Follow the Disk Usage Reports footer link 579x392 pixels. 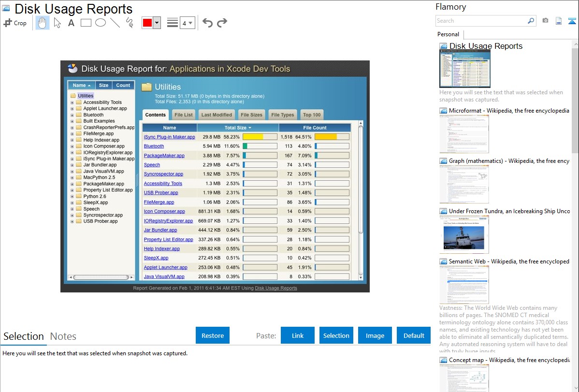coord(276,288)
